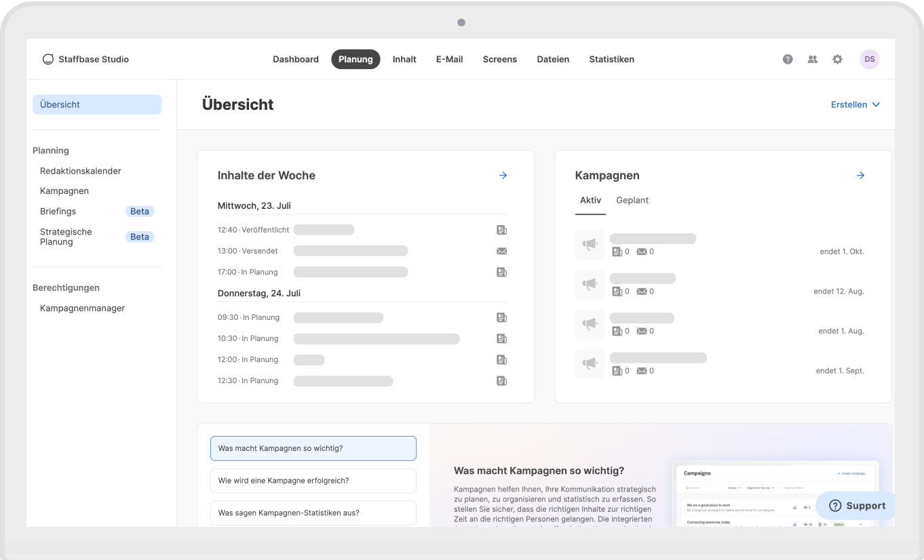Open Dateien in top navigation
Image resolution: width=924 pixels, height=560 pixels.
click(553, 59)
